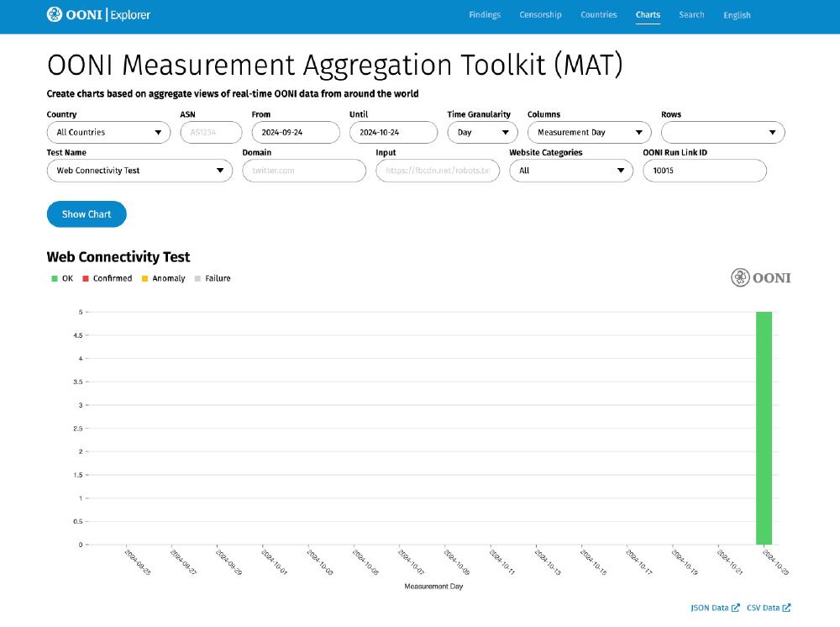The image size is (840, 627).
Task: Toggle the green OK legend swatch
Action: (55, 278)
